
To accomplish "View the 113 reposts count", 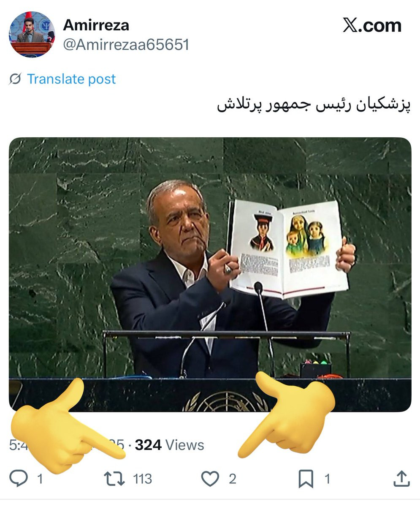I will pyautogui.click(x=143, y=479).
